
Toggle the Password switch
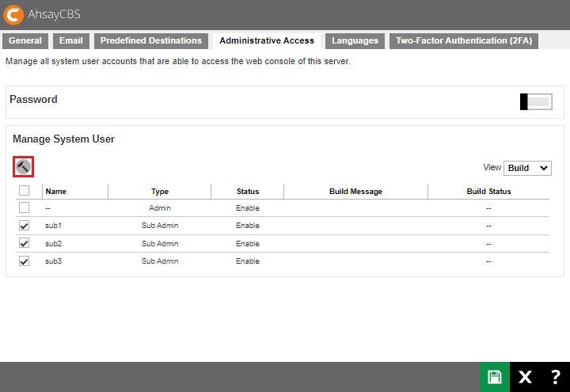[535, 101]
